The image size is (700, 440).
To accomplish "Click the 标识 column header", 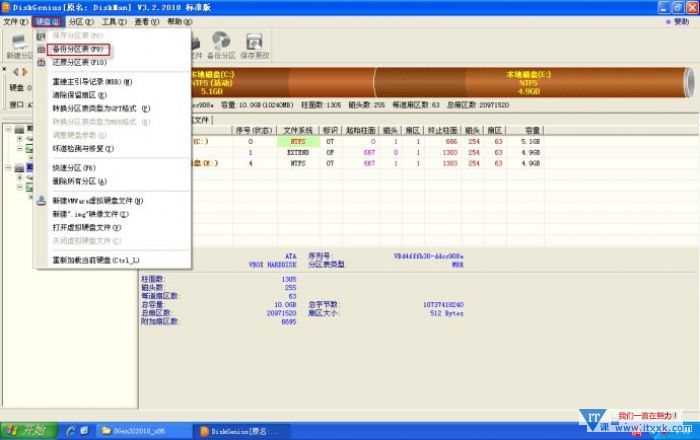I will coord(330,130).
